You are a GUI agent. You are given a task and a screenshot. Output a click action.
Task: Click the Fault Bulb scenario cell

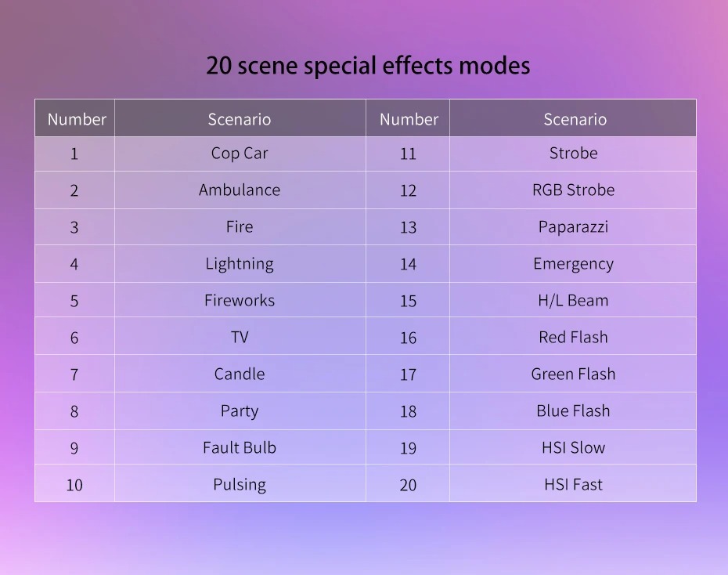click(240, 448)
